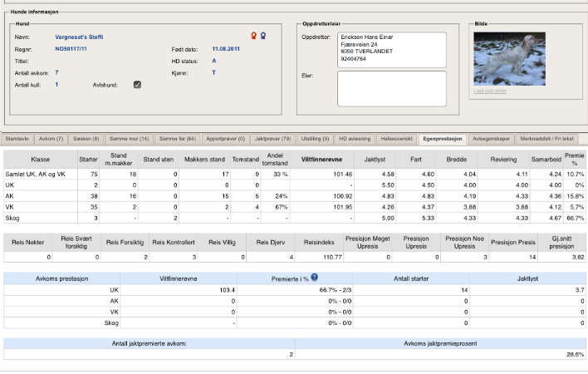Switch to the Avkom (7) tab
Viewport: 588px width, 374px height.
coord(51,138)
